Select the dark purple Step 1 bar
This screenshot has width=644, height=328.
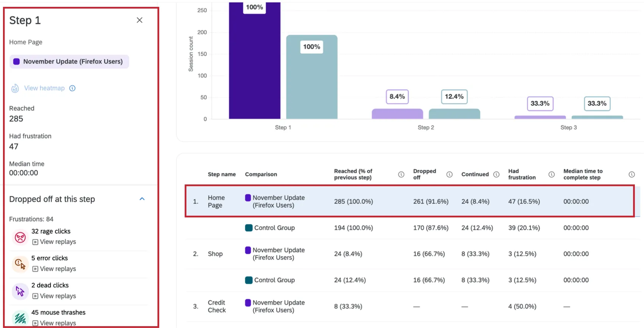coord(255,64)
